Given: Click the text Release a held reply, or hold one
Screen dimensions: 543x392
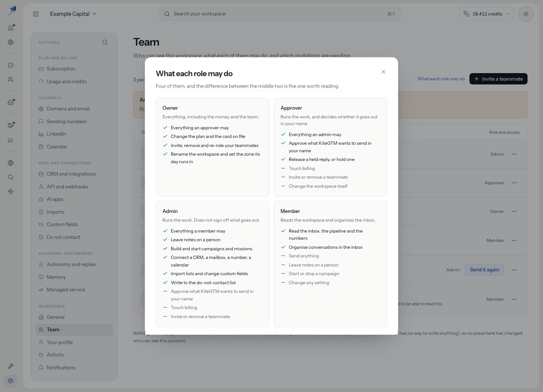Looking at the screenshot, I should (x=322, y=159).
